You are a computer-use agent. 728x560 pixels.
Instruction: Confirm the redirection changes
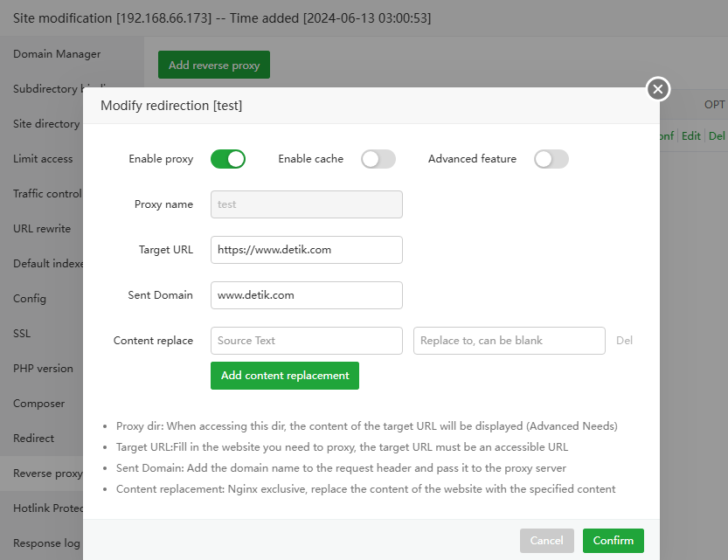tap(613, 541)
